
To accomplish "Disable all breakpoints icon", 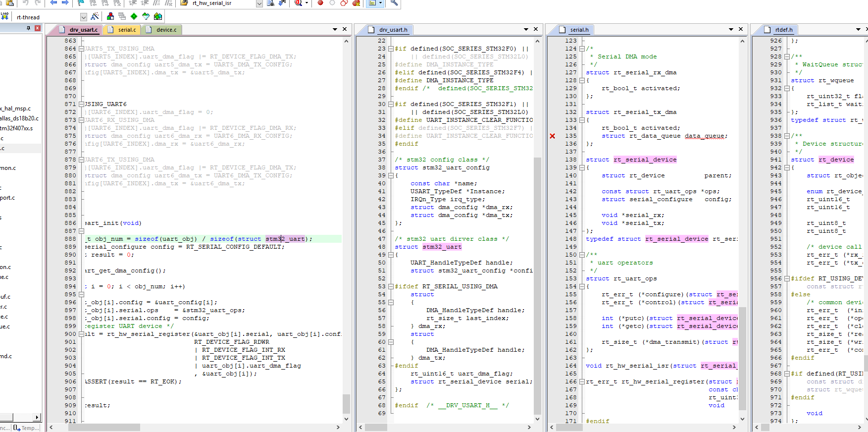I will (x=344, y=2).
